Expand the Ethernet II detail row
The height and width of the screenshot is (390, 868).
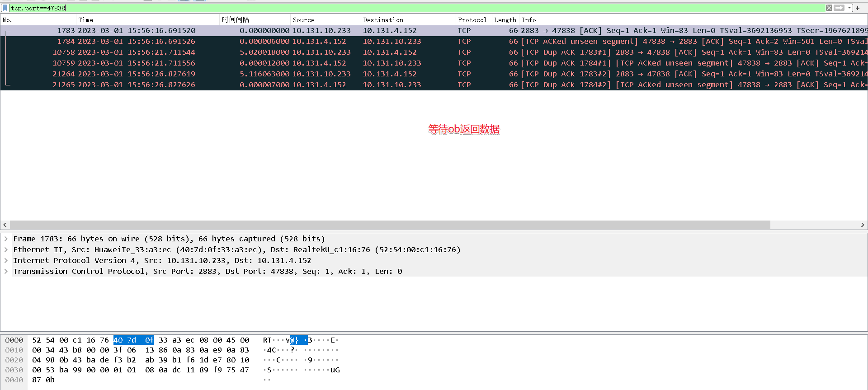click(6, 249)
